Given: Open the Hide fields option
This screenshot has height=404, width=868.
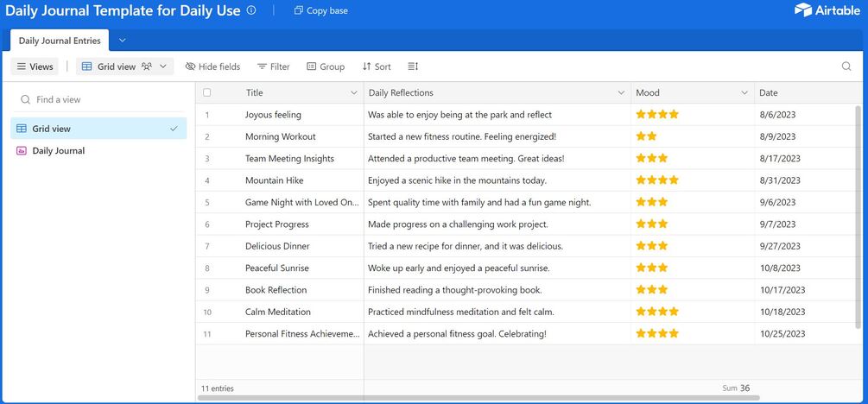Looking at the screenshot, I should [x=212, y=66].
